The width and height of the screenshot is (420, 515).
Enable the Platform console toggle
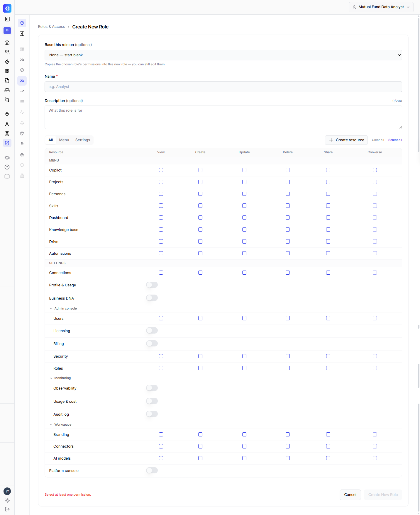(152, 470)
